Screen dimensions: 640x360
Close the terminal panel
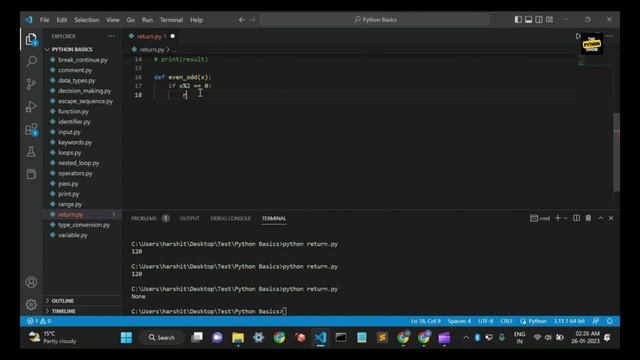pos(611,218)
